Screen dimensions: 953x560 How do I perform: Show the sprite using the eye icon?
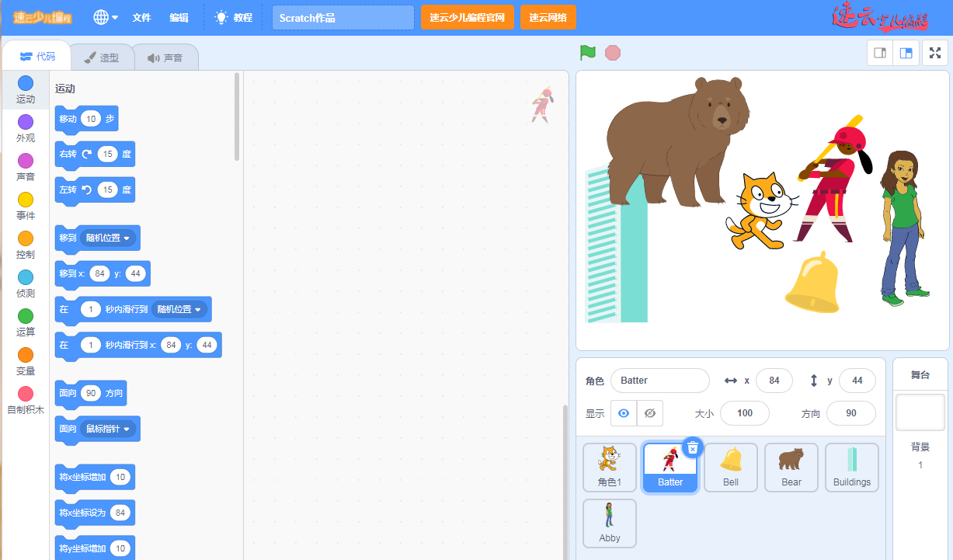tap(624, 413)
